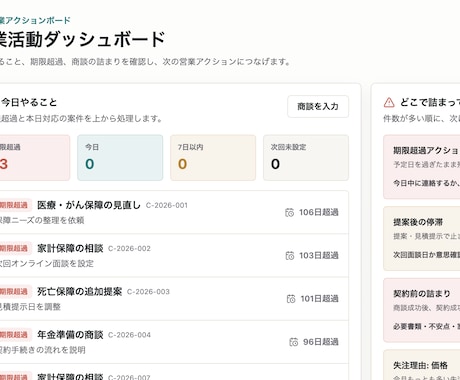Click the 営業アクションボード breadcrumb text
This screenshot has width=460, height=380.
pos(35,20)
